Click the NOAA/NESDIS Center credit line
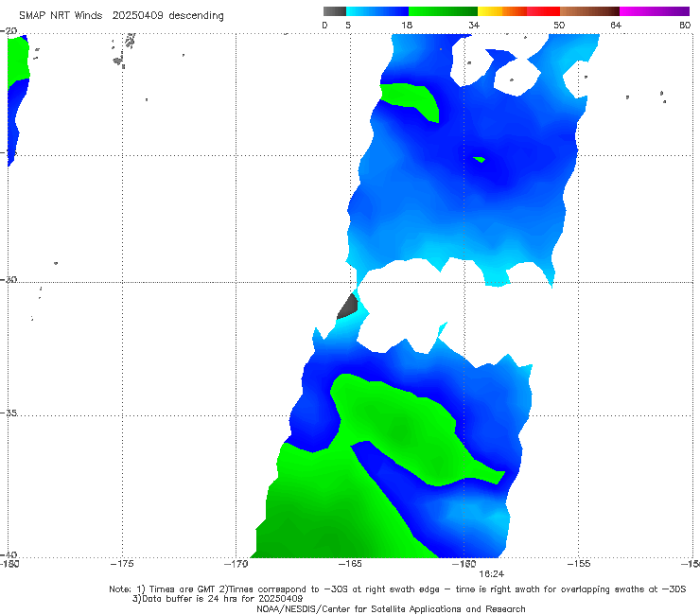Viewport: 700px width, 615px height. (x=391, y=609)
